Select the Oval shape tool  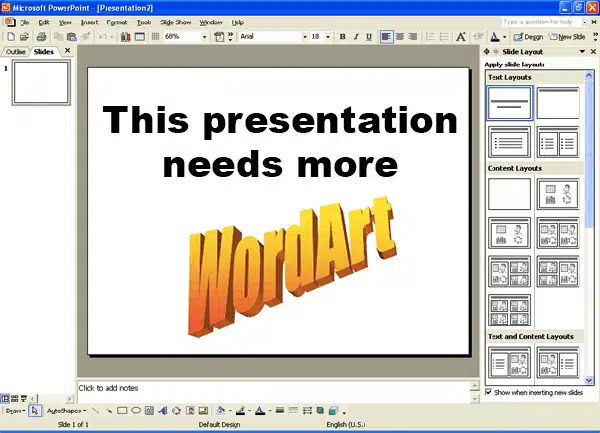point(136,411)
